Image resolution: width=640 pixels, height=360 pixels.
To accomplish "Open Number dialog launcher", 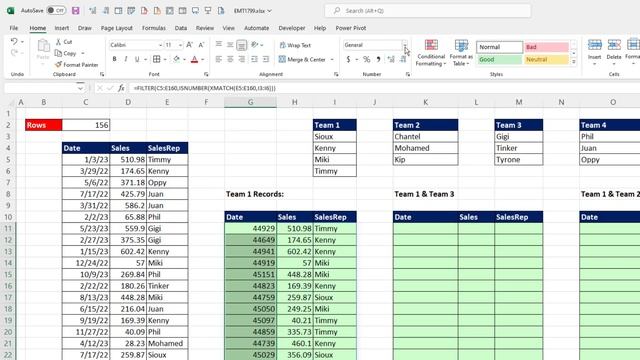I will point(408,74).
